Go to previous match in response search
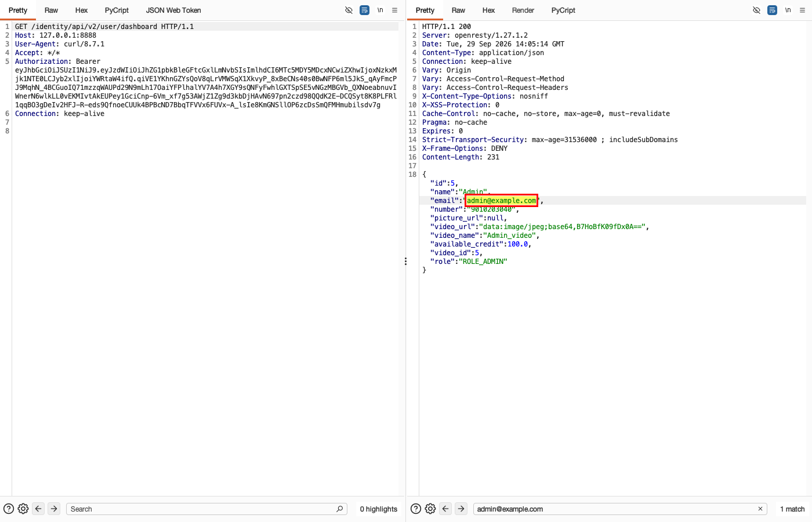Image resolution: width=812 pixels, height=522 pixels. pyautogui.click(x=445, y=509)
